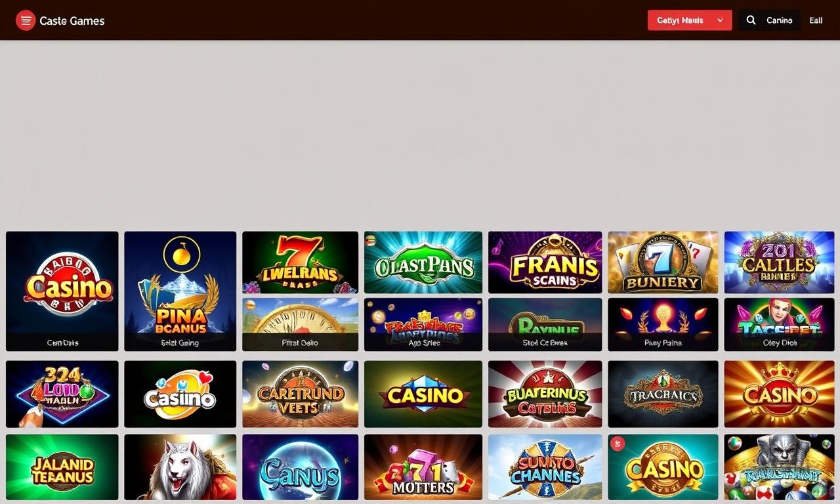Open the red hamburger menu icon
This screenshot has height=504, width=840.
[26, 20]
